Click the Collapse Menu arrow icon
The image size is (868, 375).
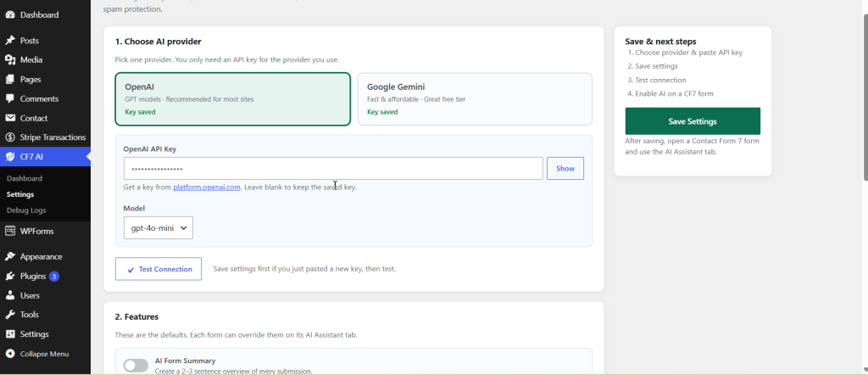(x=10, y=354)
